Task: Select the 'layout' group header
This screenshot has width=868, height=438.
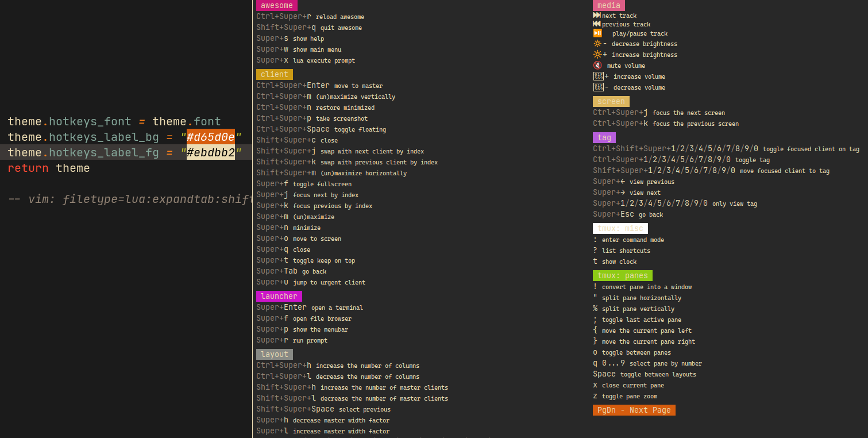Action: [x=275, y=354]
